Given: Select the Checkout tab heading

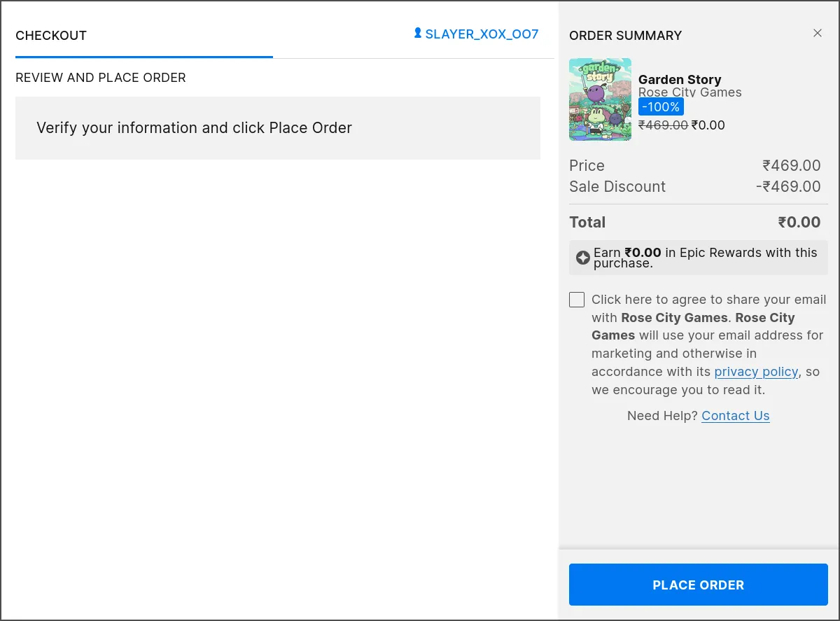Looking at the screenshot, I should click(x=51, y=36).
